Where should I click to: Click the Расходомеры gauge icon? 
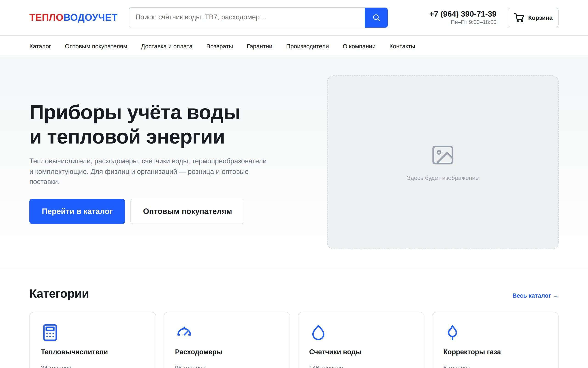[184, 331]
